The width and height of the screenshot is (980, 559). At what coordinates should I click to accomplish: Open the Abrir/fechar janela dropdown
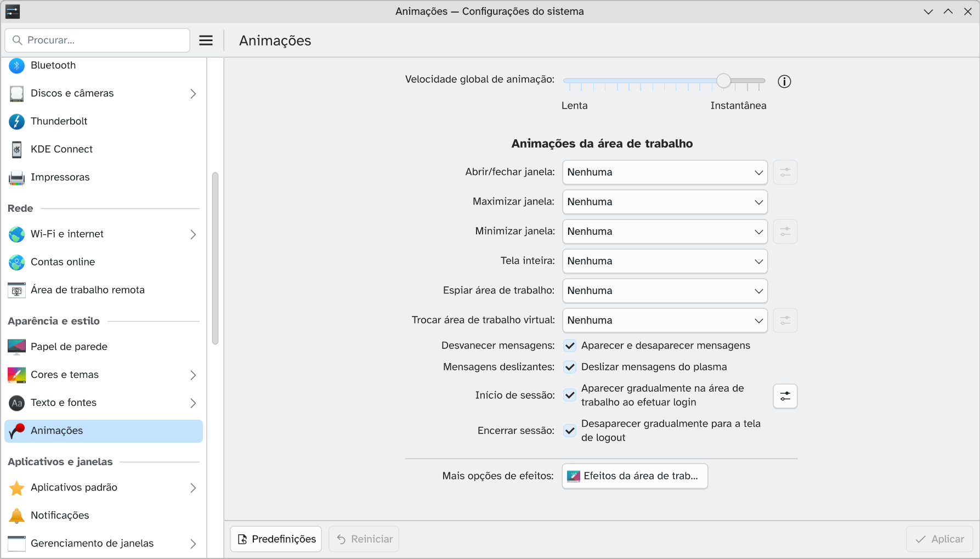coord(665,172)
